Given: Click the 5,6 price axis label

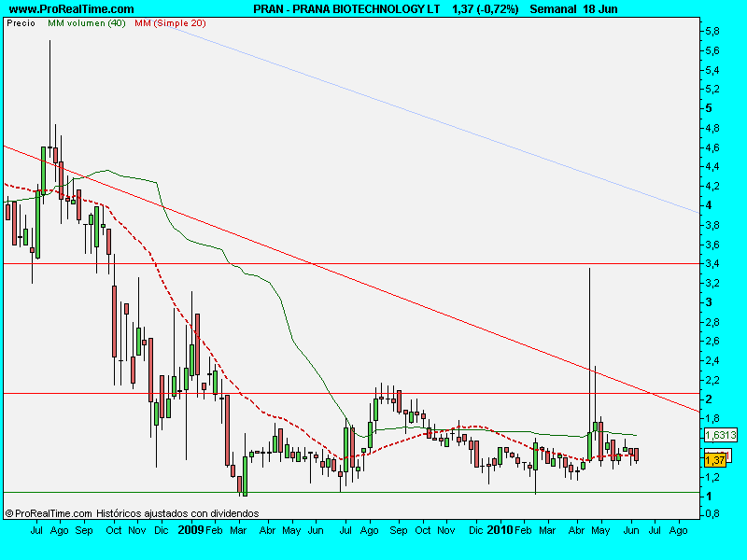Looking at the screenshot, I should point(712,51).
